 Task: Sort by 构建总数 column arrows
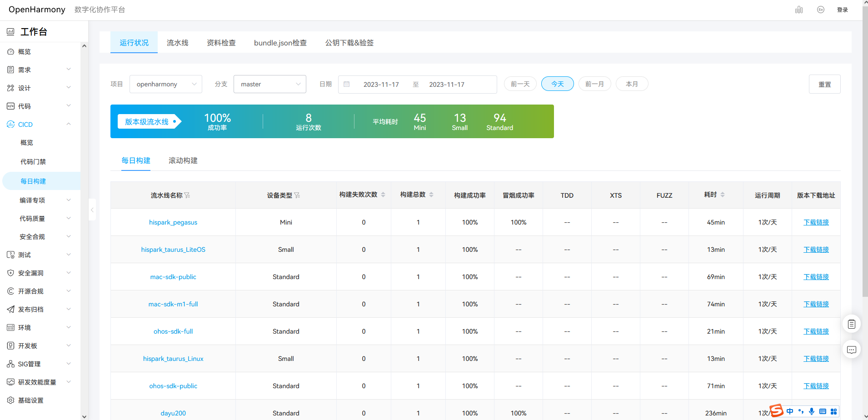click(431, 195)
